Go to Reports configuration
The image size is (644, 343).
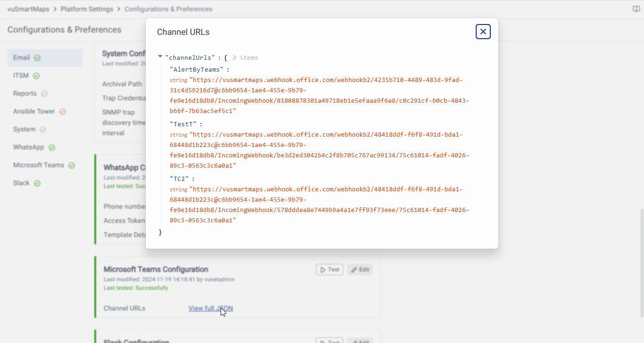(25, 93)
